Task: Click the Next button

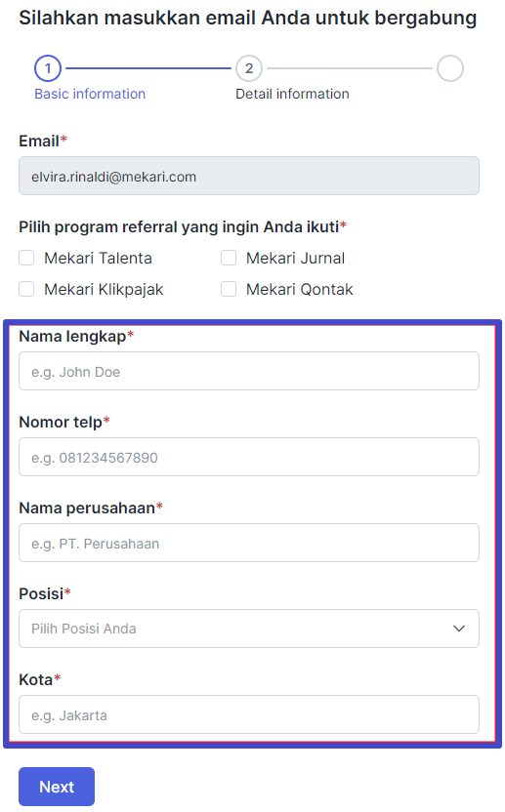Action: (x=57, y=787)
